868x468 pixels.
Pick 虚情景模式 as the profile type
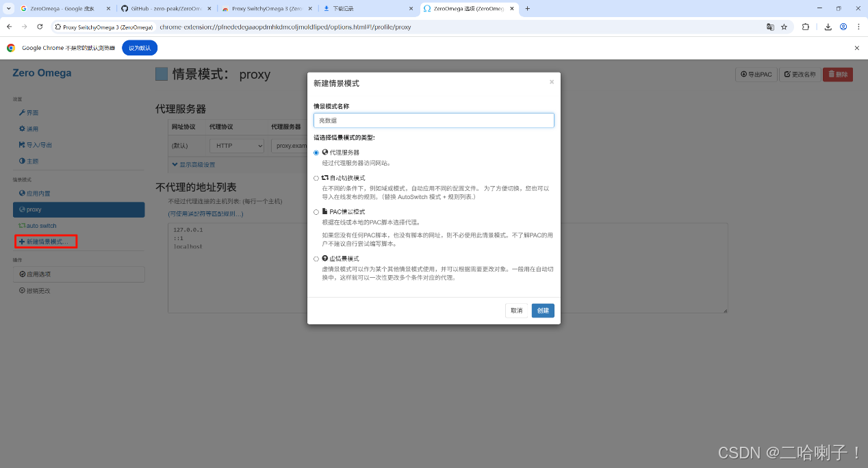(316, 259)
